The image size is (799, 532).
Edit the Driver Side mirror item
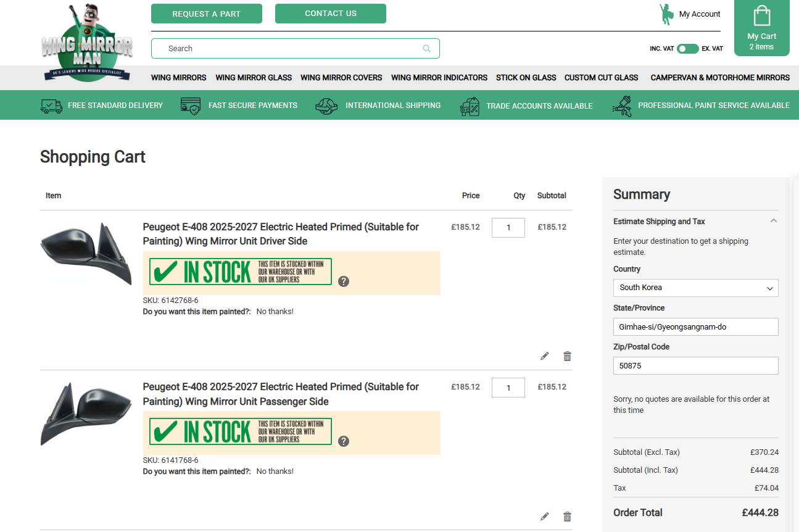coord(544,356)
